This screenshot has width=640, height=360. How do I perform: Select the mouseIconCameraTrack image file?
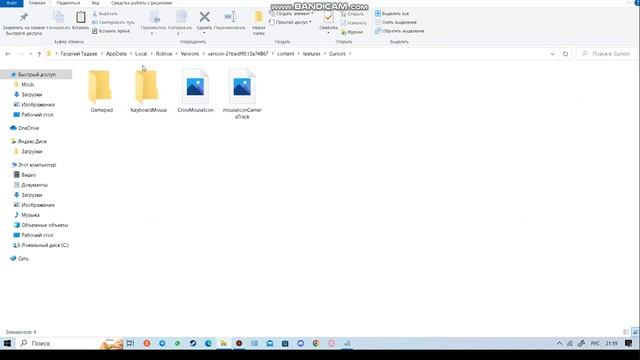pos(242,94)
